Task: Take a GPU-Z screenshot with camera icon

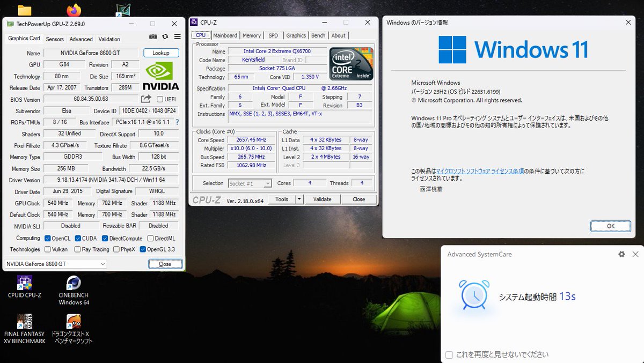Action: pyautogui.click(x=153, y=36)
